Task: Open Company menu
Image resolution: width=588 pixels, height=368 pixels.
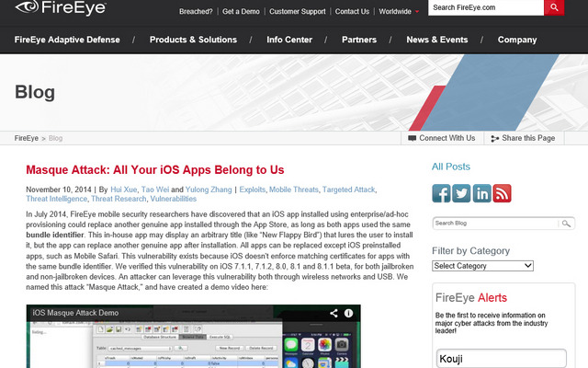Action: click(x=517, y=40)
